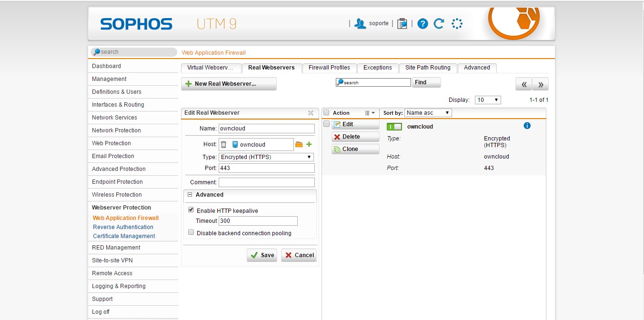This screenshot has height=320, width=644.
Task: Click the Timeout field
Action: click(258, 221)
